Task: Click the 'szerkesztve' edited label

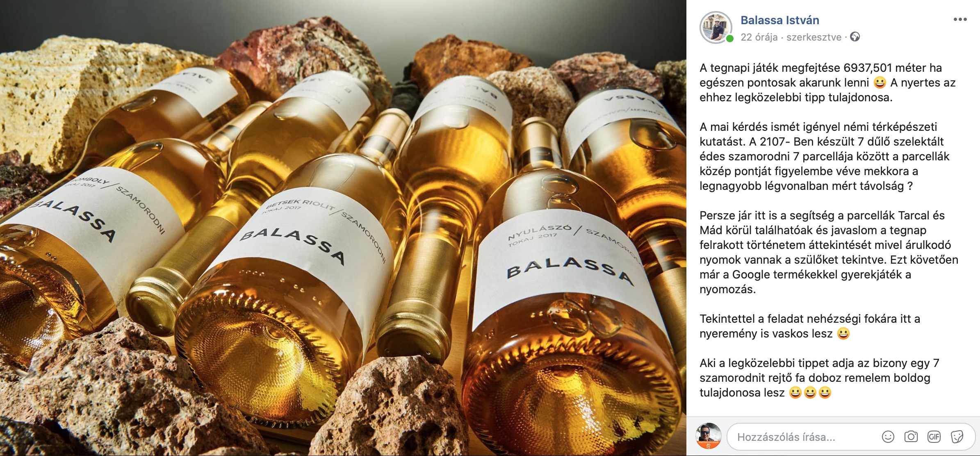Action: (x=814, y=37)
